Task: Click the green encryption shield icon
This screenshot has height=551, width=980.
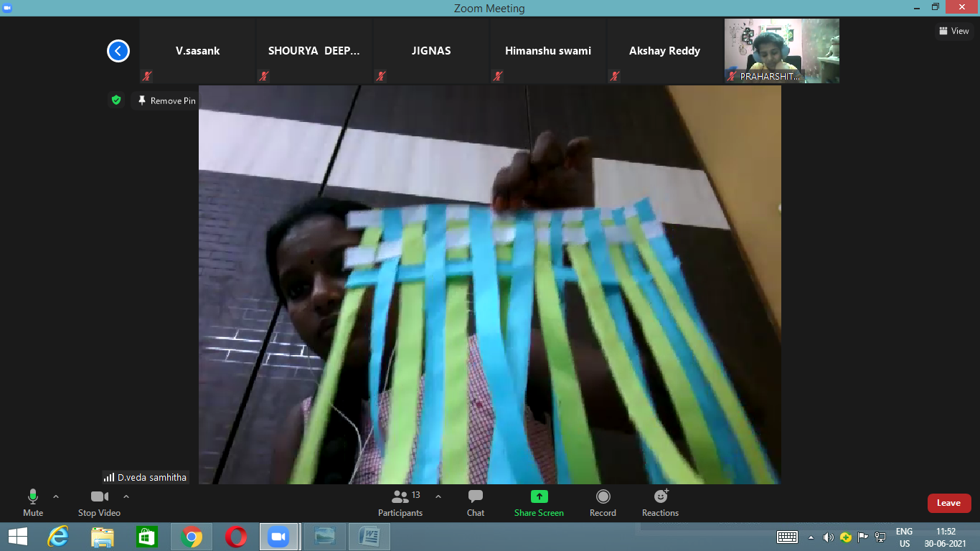Action: point(116,100)
